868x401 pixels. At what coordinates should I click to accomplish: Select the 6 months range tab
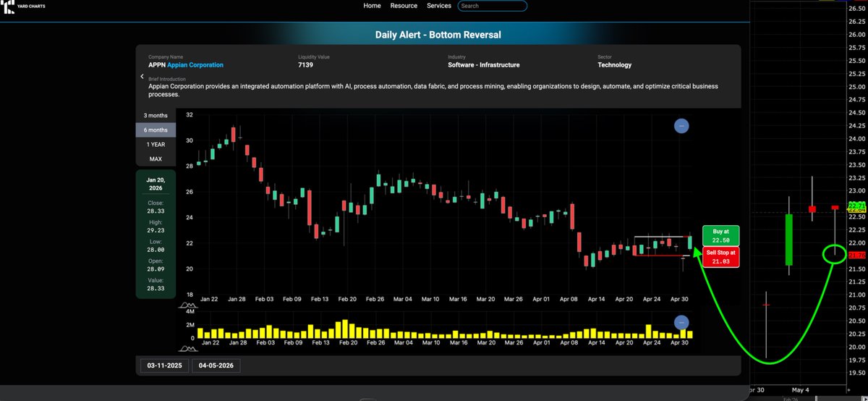pyautogui.click(x=156, y=130)
